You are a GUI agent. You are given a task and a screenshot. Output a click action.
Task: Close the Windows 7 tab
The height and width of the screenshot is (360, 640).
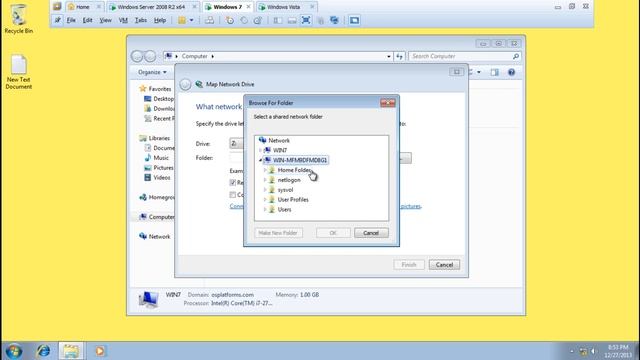(x=248, y=7)
